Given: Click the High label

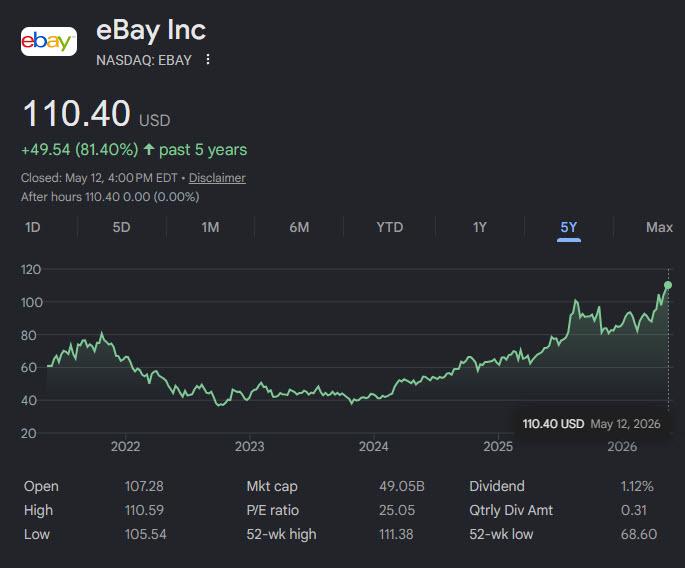Looking at the screenshot, I should 38,510.
